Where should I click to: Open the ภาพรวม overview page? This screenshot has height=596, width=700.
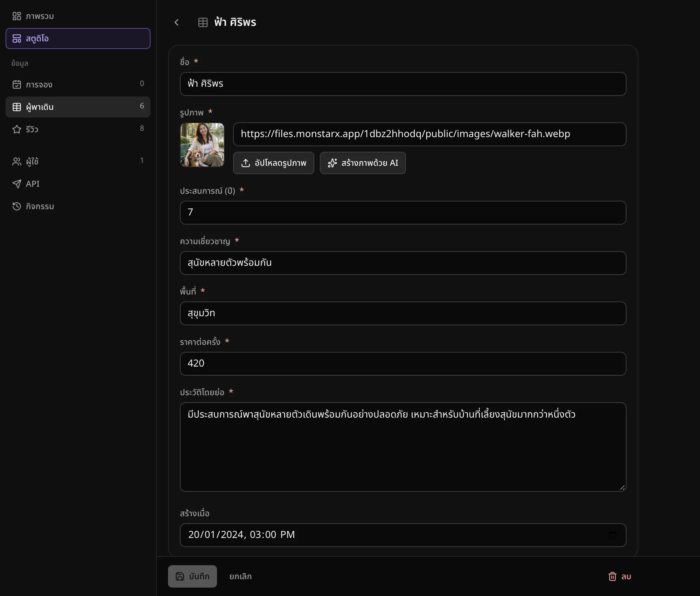[x=78, y=16]
